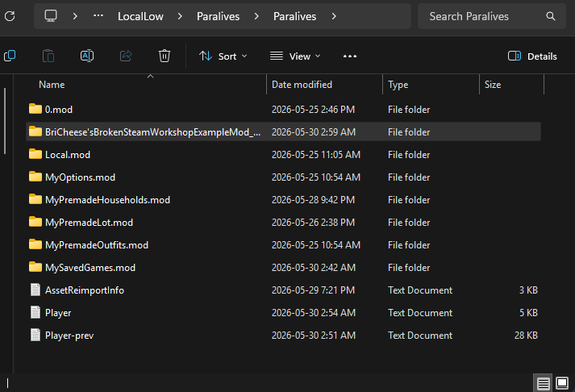Expand the chevron after LocalLow breadcrumb
The height and width of the screenshot is (392, 575).
click(180, 16)
